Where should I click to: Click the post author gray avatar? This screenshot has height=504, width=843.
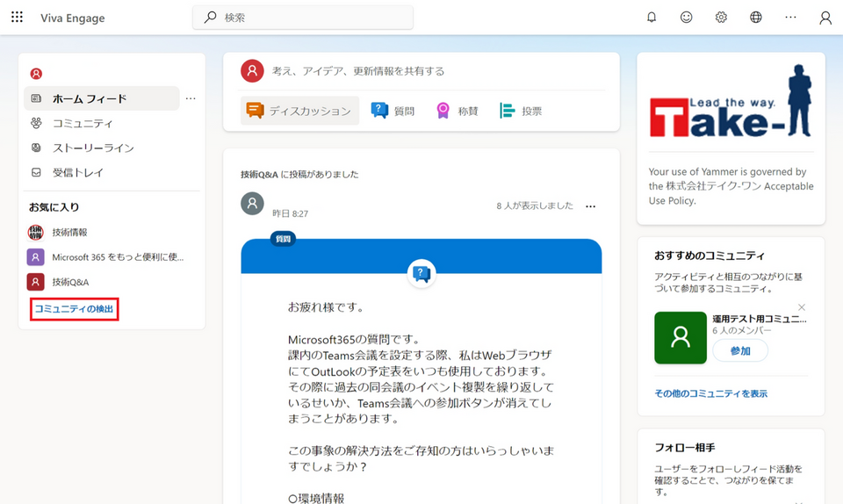pos(252,204)
